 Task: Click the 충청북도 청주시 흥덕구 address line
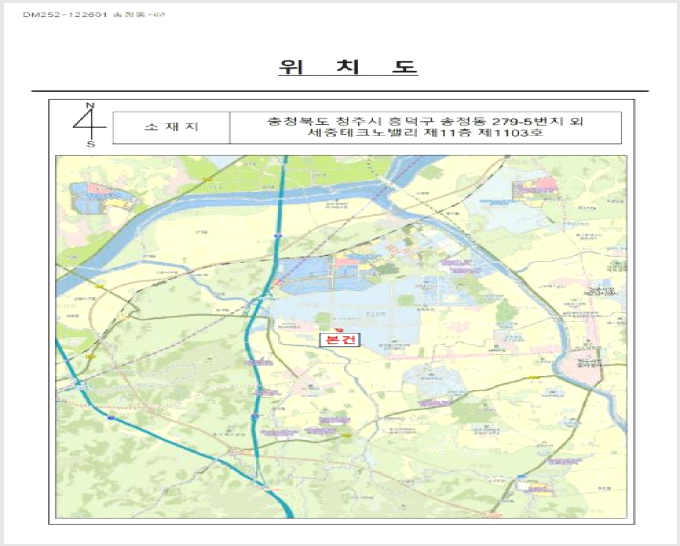(x=425, y=121)
